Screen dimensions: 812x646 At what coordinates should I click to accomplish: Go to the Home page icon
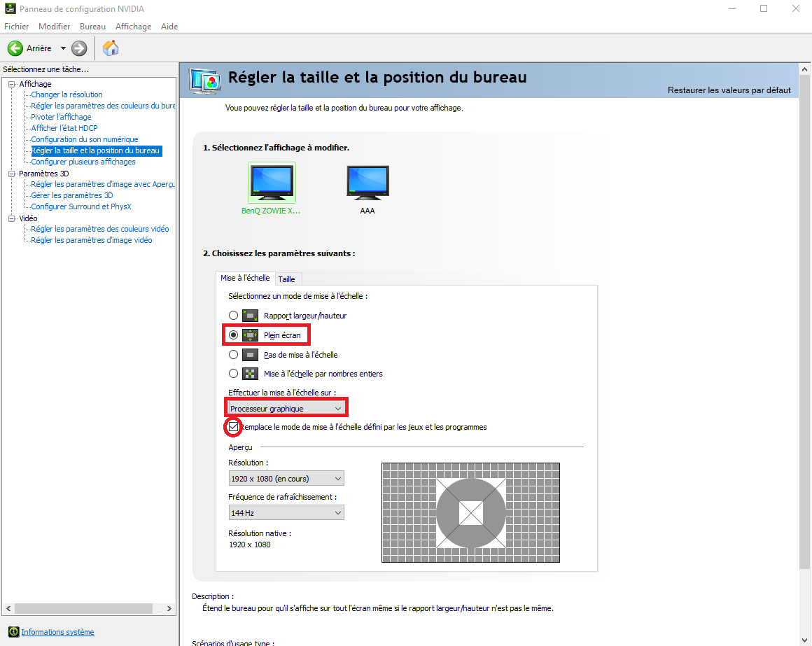(111, 48)
